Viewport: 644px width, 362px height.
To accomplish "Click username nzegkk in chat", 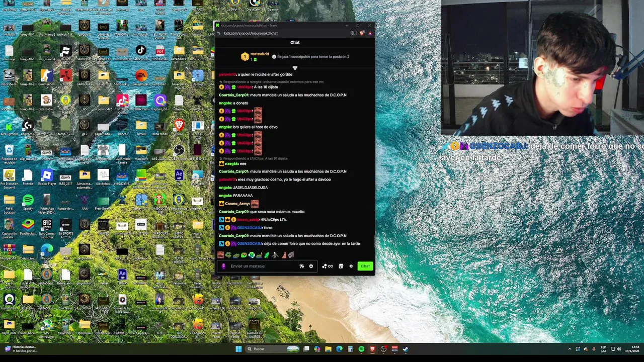I will [231, 163].
